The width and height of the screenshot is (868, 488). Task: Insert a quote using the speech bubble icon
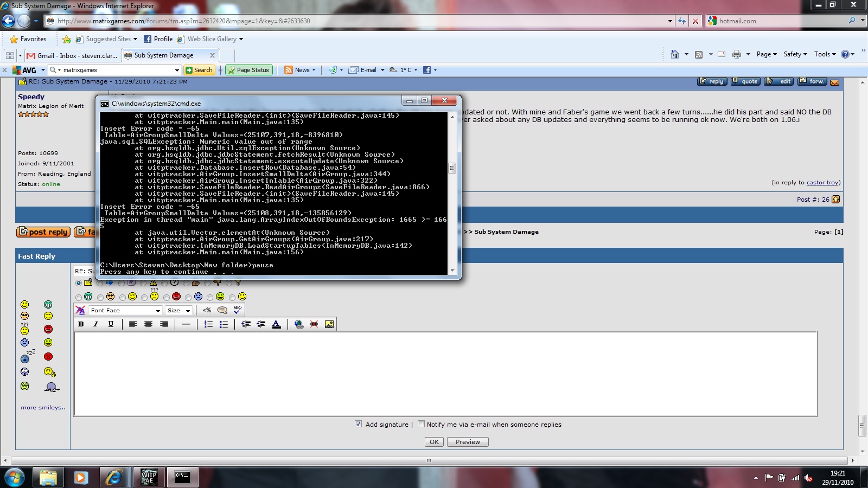pyautogui.click(x=222, y=310)
